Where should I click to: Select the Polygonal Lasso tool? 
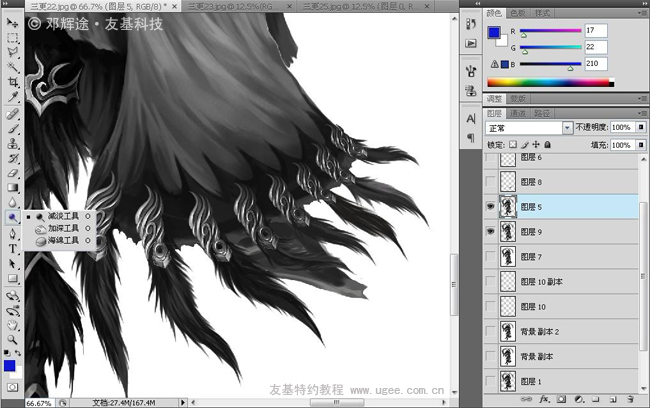click(x=12, y=52)
